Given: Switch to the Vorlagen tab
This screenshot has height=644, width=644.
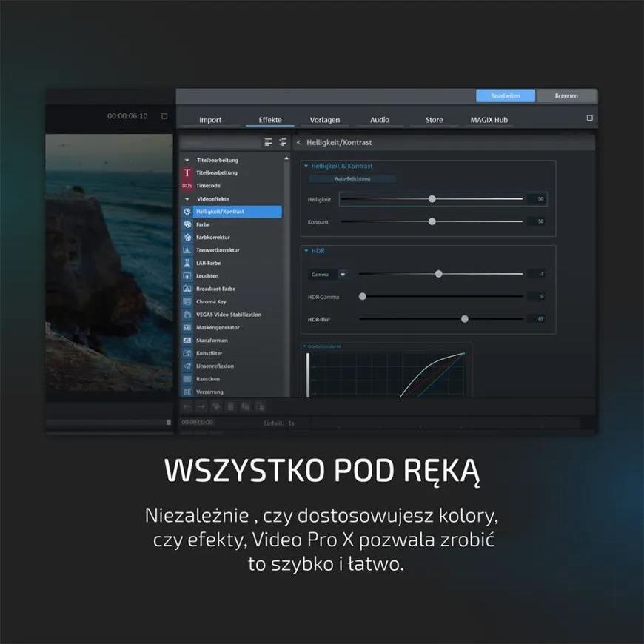Looking at the screenshot, I should pyautogui.click(x=325, y=120).
